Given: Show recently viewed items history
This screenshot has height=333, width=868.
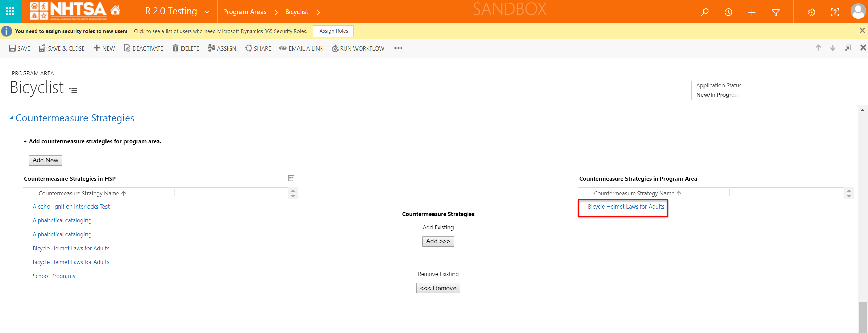Looking at the screenshot, I should point(728,12).
